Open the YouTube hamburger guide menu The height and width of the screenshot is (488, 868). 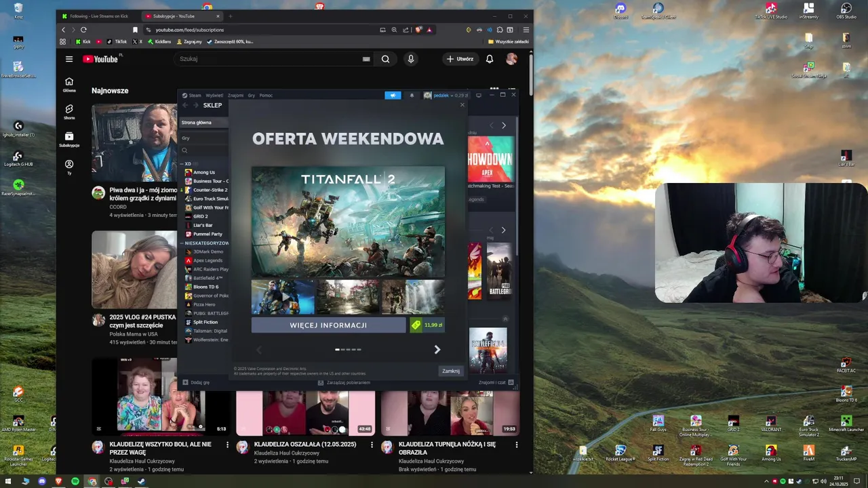[68, 59]
